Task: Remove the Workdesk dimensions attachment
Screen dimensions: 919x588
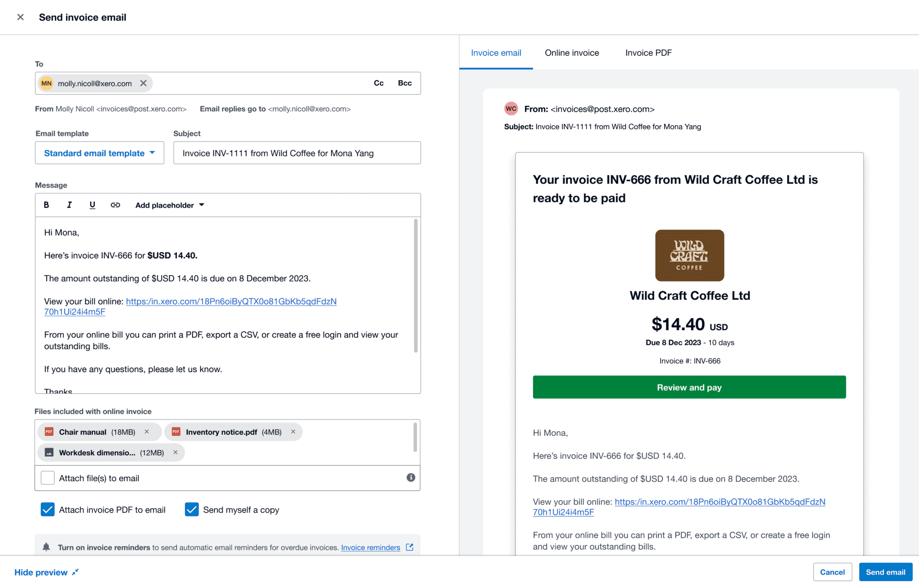Action: (175, 453)
